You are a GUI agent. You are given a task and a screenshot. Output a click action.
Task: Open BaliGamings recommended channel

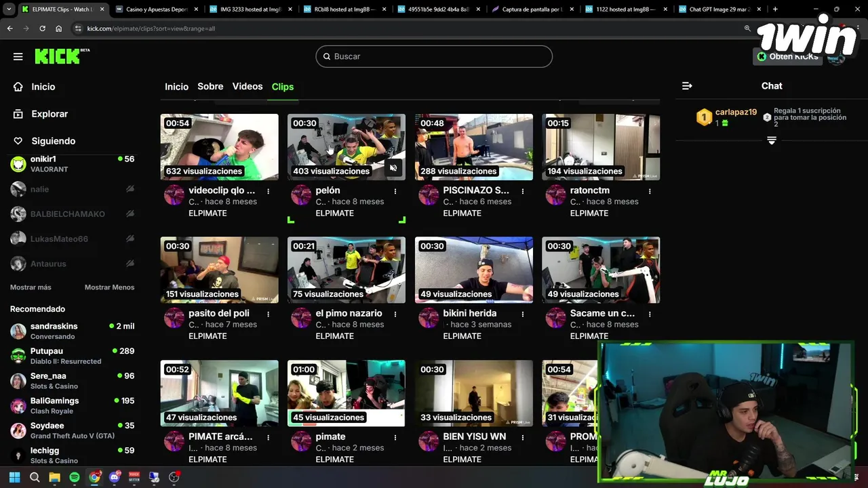(72, 406)
